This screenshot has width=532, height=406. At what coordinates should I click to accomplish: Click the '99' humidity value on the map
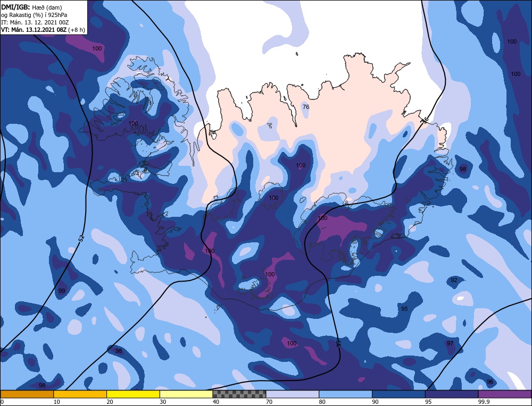[x=61, y=291]
